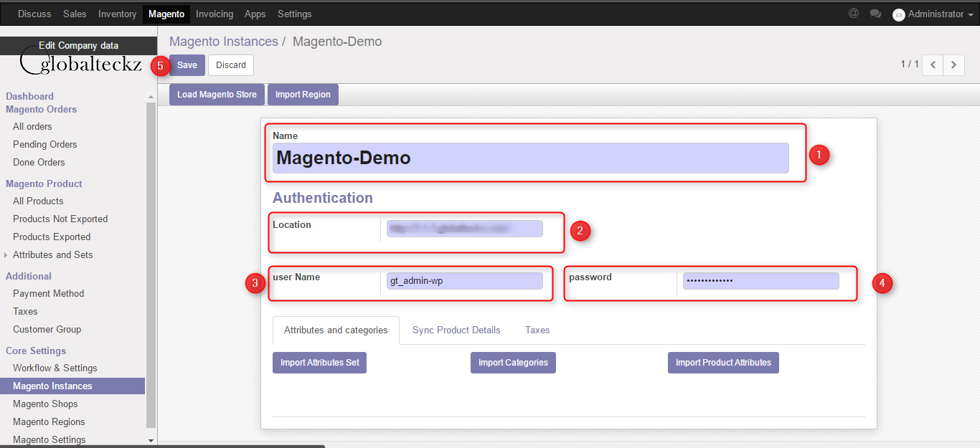Save the Magento instance
The image size is (980, 448).
pyautogui.click(x=187, y=65)
